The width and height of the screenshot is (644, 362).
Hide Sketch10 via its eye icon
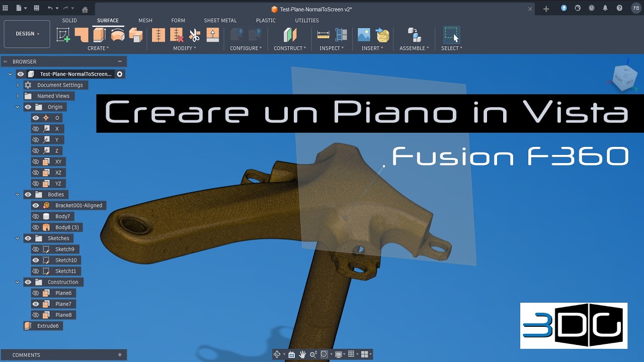[x=36, y=260]
